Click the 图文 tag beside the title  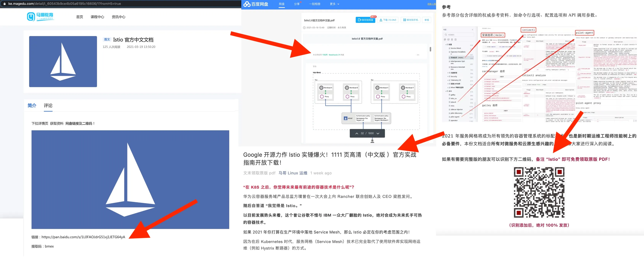pos(107,39)
